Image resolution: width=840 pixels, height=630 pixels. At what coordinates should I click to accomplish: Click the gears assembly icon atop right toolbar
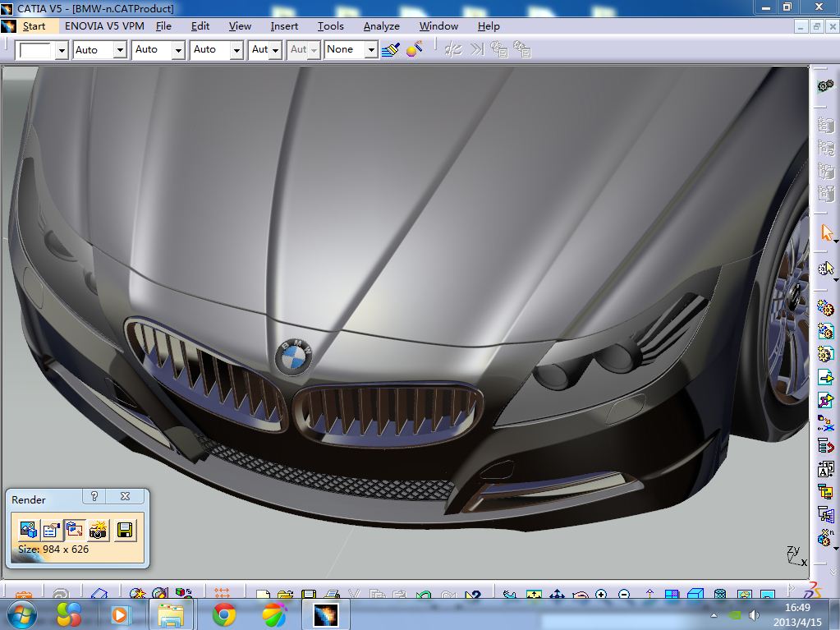pos(825,85)
